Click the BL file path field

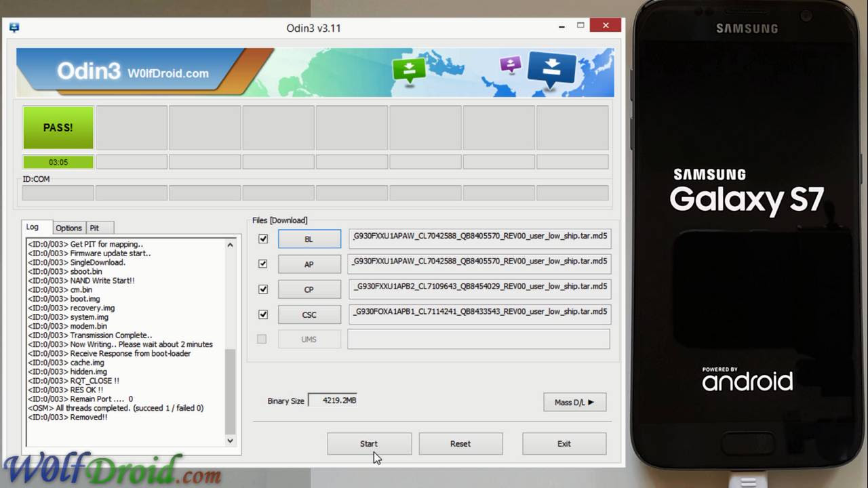tap(479, 239)
